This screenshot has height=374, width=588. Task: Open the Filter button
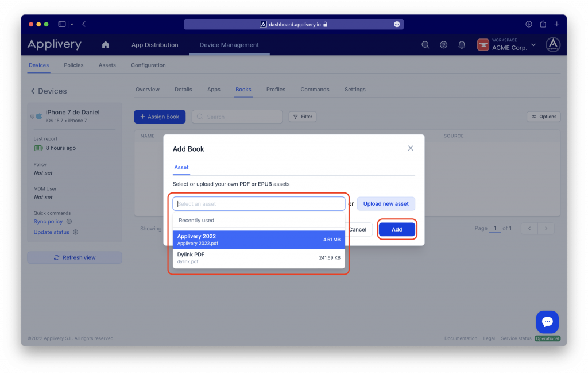pyautogui.click(x=303, y=117)
